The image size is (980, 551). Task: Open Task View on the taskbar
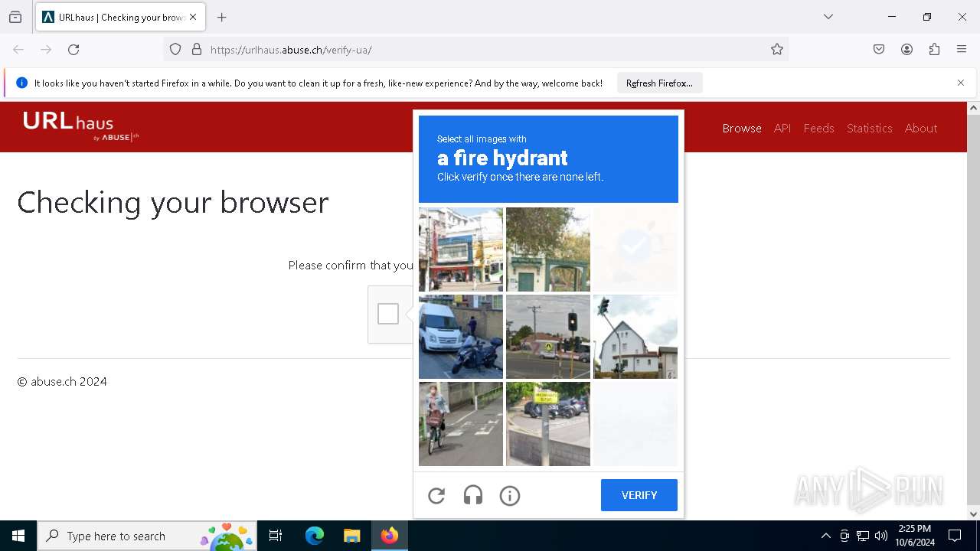click(276, 536)
